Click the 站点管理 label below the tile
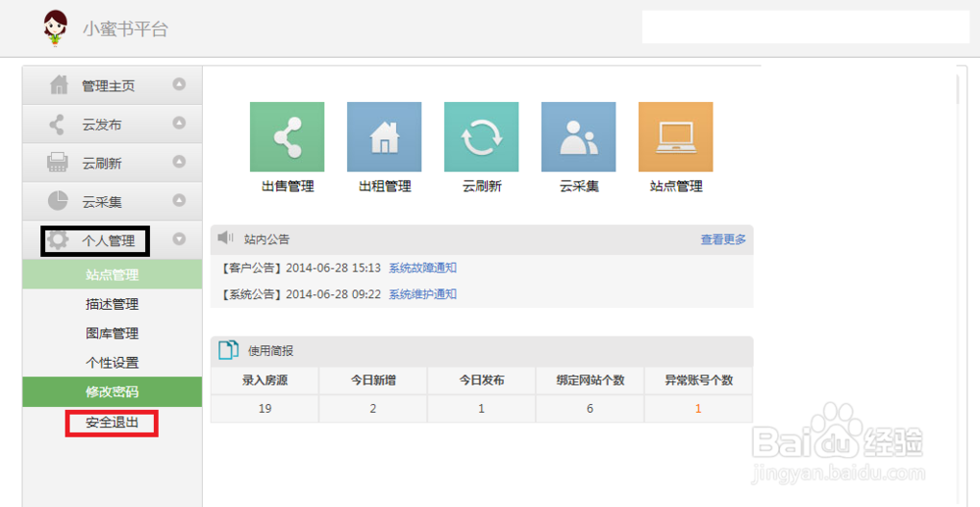The width and height of the screenshot is (980, 507). click(x=676, y=186)
